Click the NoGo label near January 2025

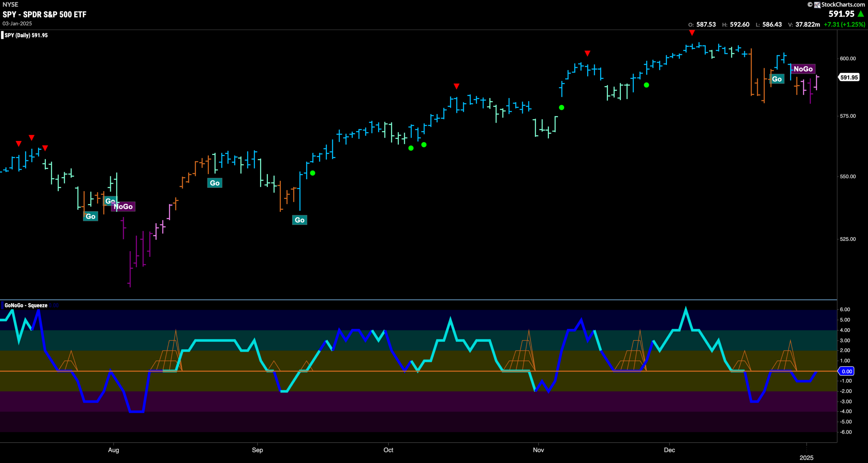coord(803,69)
